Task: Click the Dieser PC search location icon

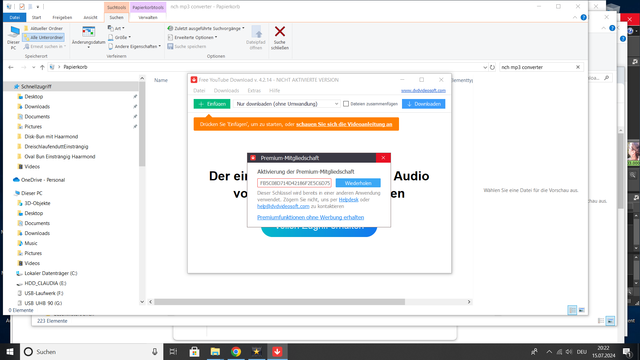Action: (13, 38)
